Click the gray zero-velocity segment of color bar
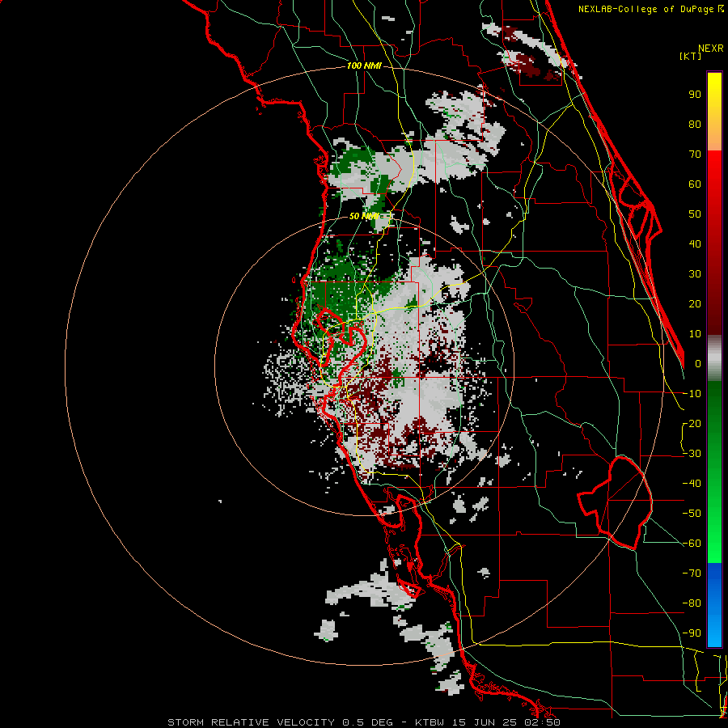 (714, 358)
